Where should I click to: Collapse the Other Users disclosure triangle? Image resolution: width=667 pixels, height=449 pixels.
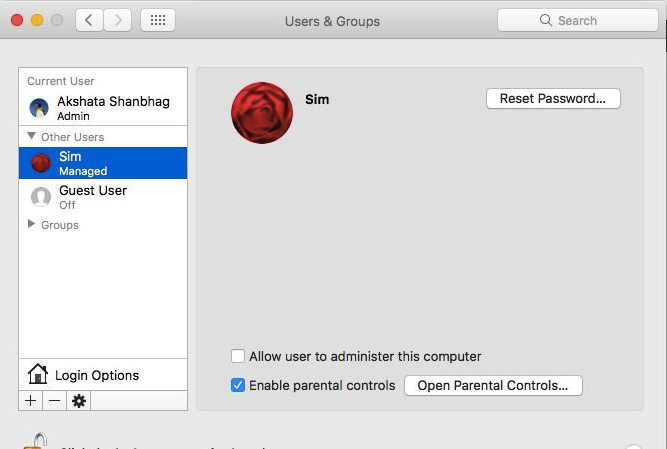[31, 136]
